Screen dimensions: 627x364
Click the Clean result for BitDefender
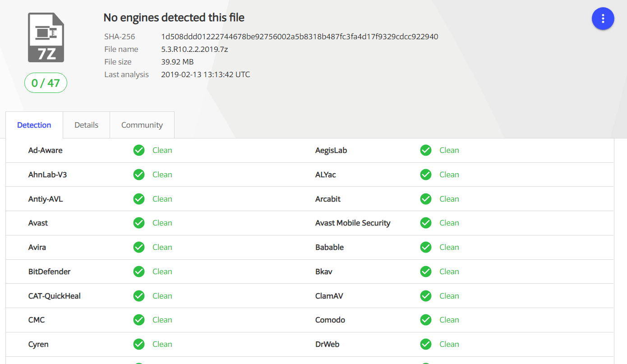[x=162, y=272]
